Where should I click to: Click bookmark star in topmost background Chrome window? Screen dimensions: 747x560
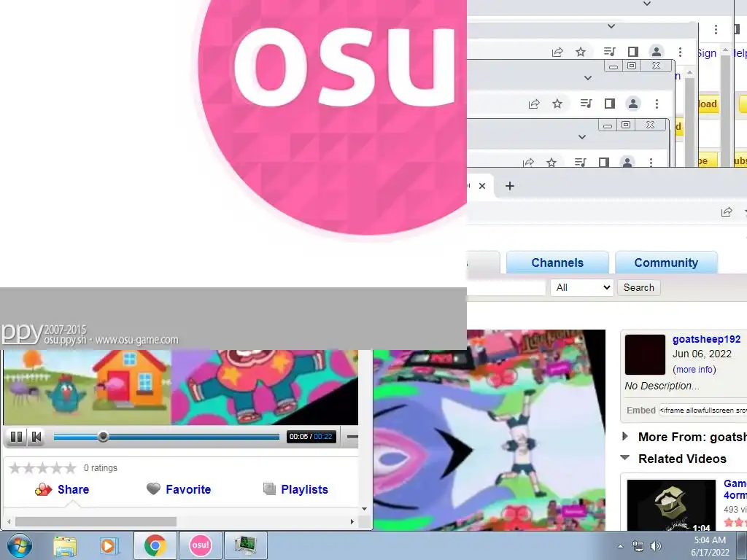(x=580, y=52)
